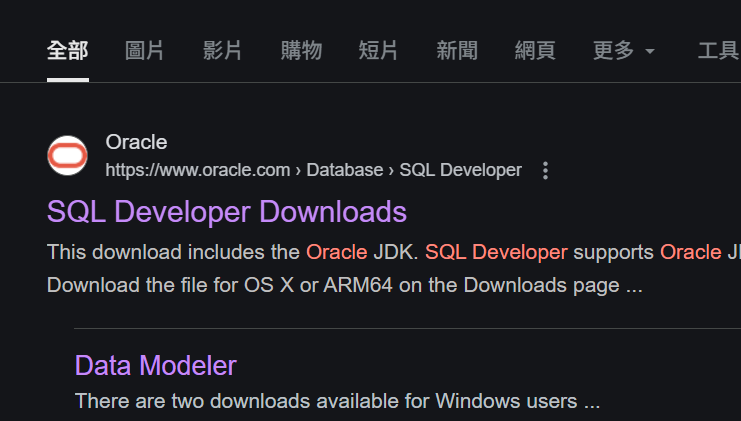Open the Data Modeler sublink
Viewport: 741px width, 421px height.
pyautogui.click(x=155, y=365)
